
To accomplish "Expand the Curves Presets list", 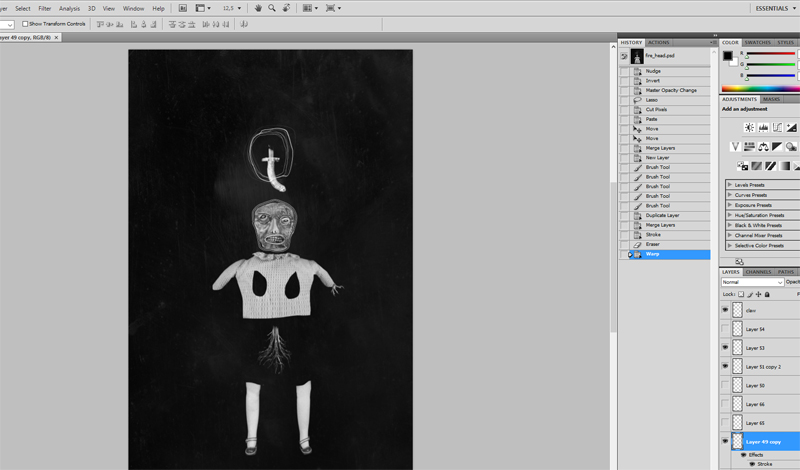I will pyautogui.click(x=729, y=195).
